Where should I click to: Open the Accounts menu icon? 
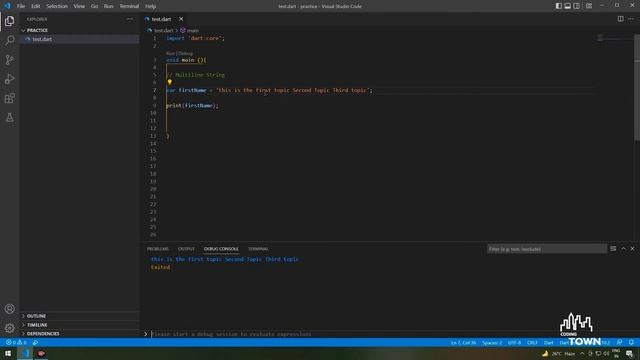coord(9,309)
